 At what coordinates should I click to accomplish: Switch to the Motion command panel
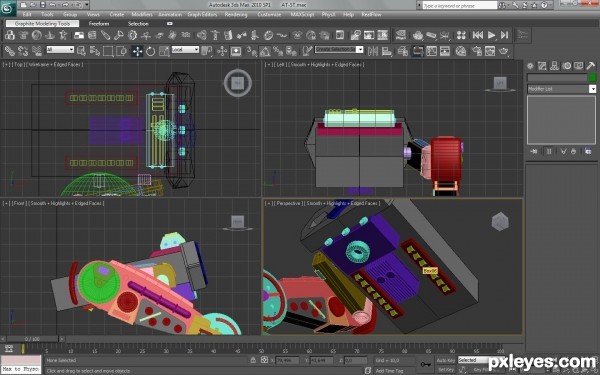click(566, 66)
